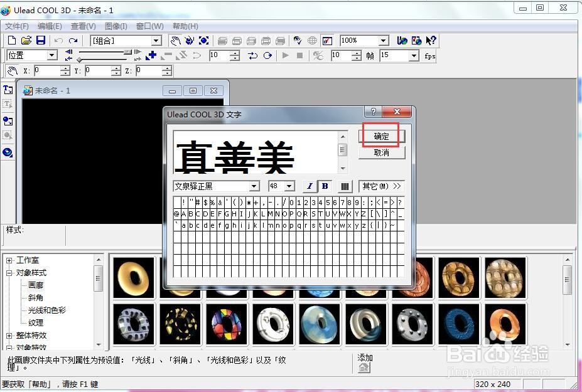Play the animation
This screenshot has height=392, width=582.
[286, 56]
